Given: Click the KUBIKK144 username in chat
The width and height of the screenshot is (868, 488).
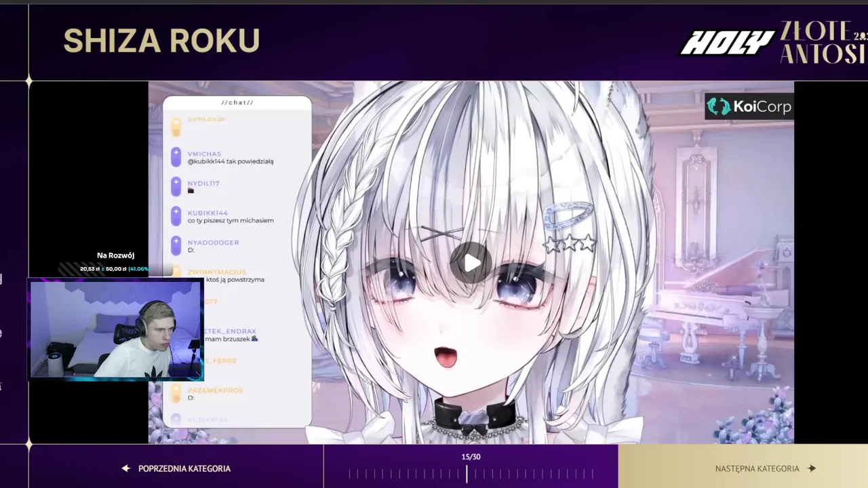Looking at the screenshot, I should [x=208, y=213].
